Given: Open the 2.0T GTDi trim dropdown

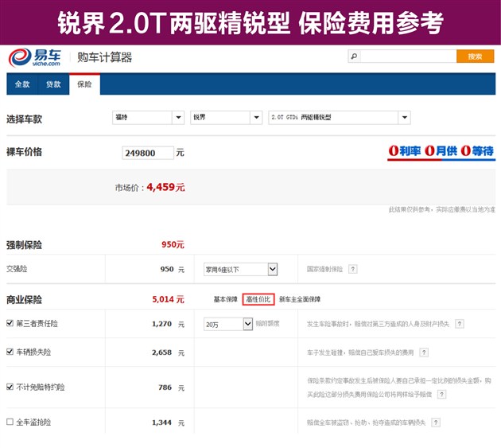Looking at the screenshot, I should click(340, 118).
